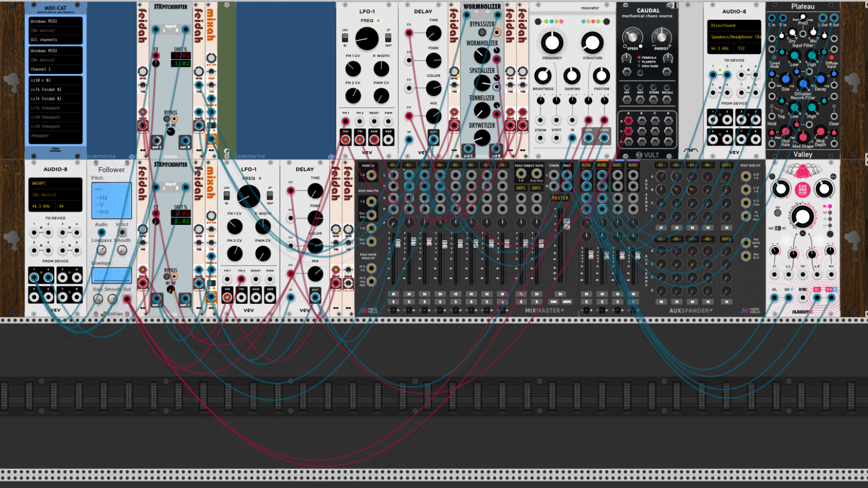Click the MixMaster master fader handle
The width and height of the screenshot is (868, 488).
tap(567, 224)
